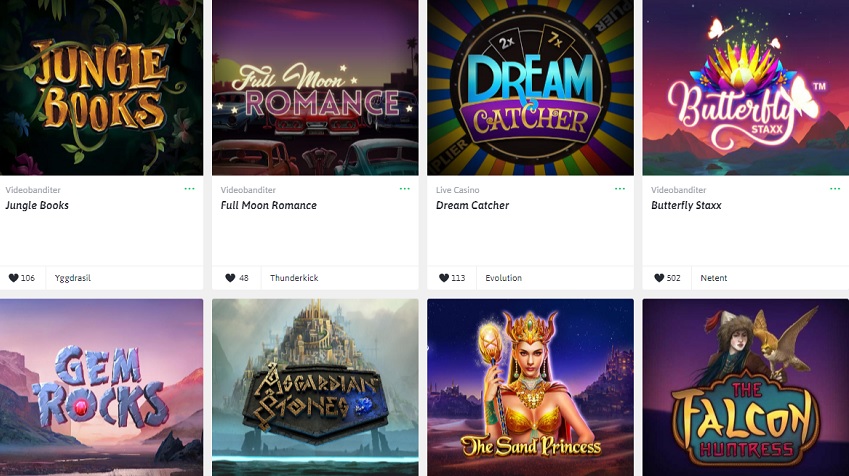Select the Thunderkick provider label
The width and height of the screenshot is (849, 476).
(x=294, y=278)
